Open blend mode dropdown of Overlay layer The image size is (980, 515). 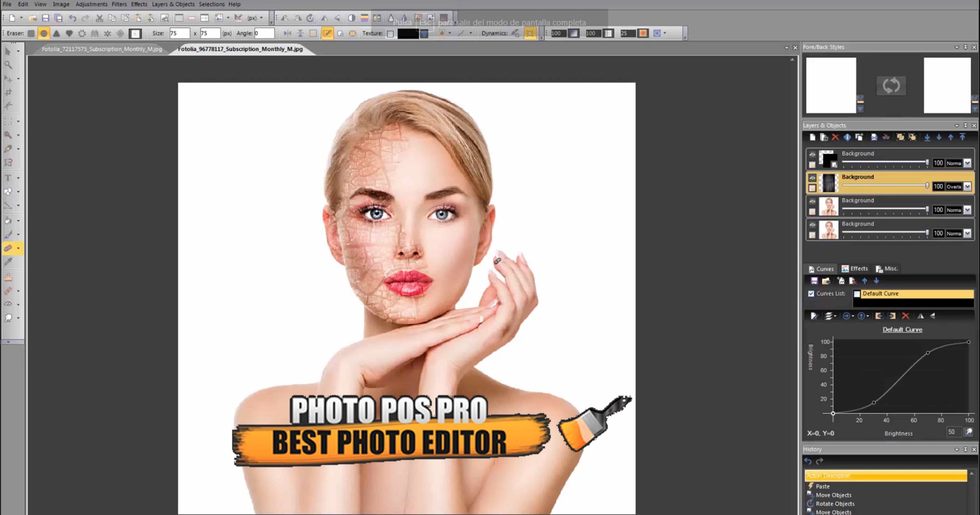967,187
